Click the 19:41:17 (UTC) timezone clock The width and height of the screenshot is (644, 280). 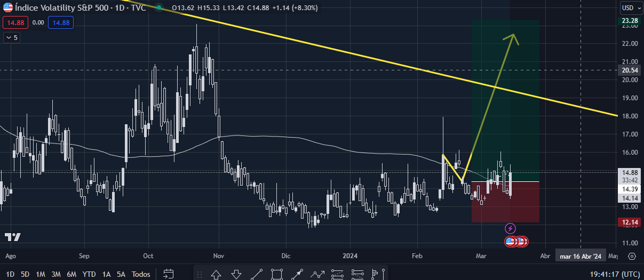pyautogui.click(x=615, y=274)
